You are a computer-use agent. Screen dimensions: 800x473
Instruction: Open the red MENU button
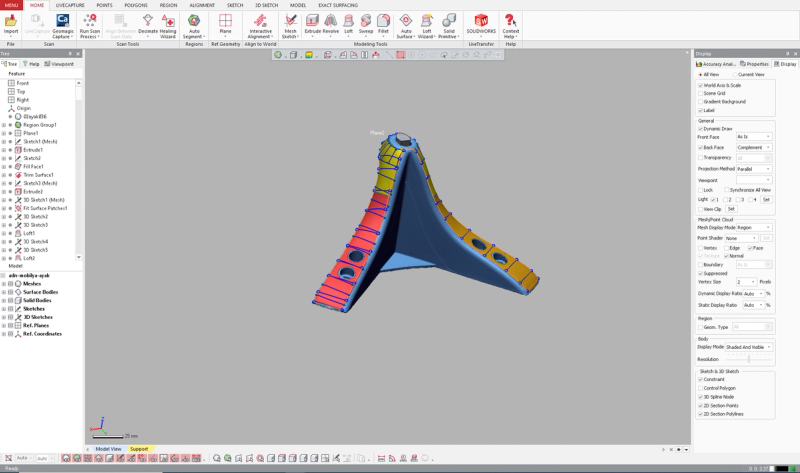[x=11, y=5]
